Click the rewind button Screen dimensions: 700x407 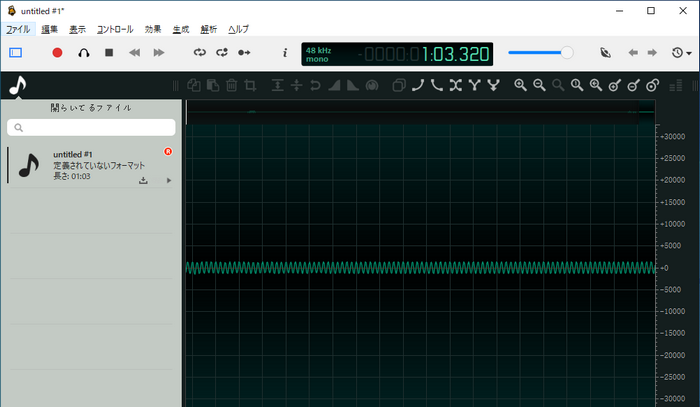click(x=135, y=52)
